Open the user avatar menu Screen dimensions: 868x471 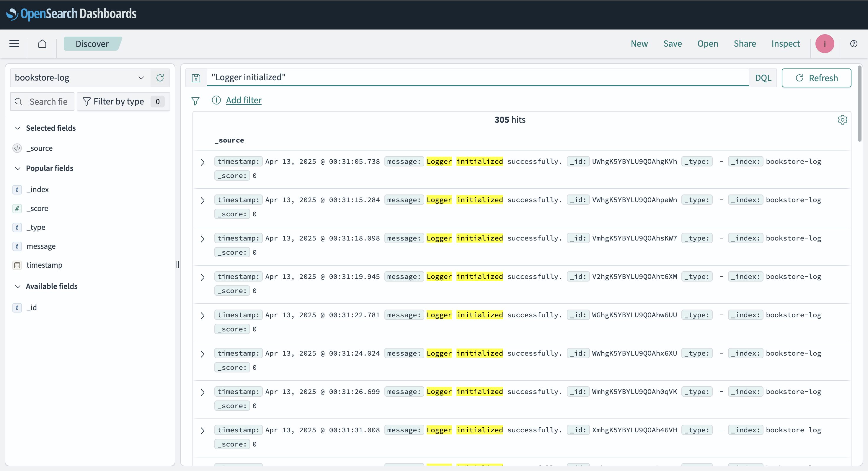825,44
